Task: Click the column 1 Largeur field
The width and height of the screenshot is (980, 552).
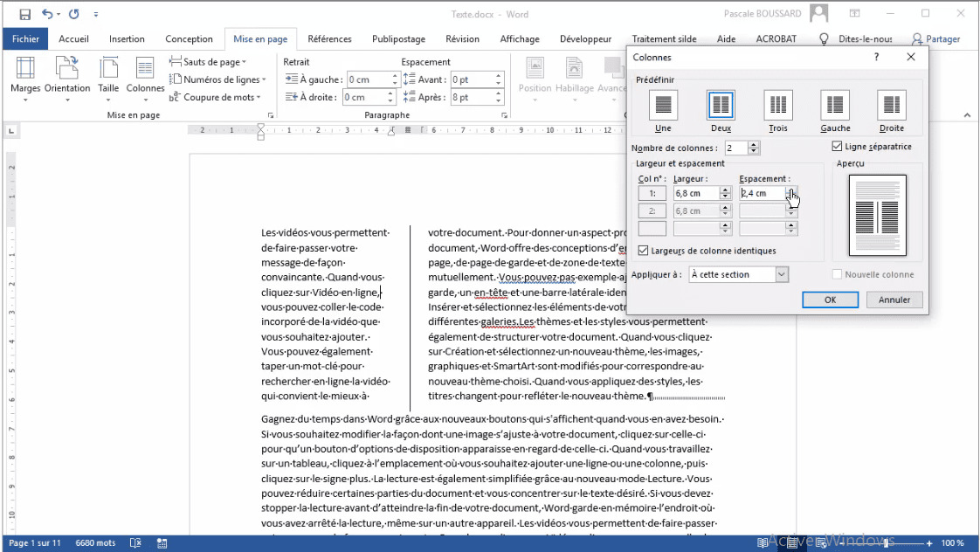Action: tap(696, 193)
